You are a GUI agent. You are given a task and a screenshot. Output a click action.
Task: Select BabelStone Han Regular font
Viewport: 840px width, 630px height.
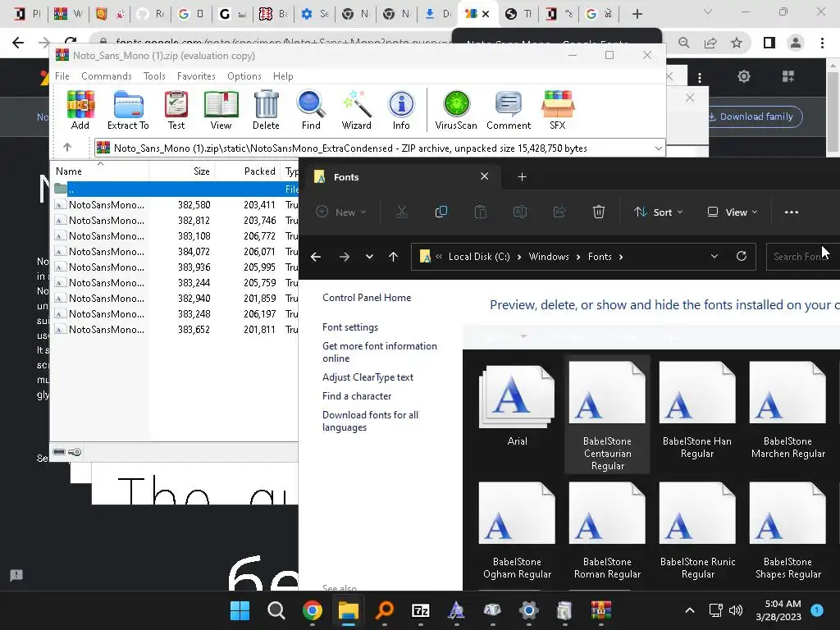point(697,411)
